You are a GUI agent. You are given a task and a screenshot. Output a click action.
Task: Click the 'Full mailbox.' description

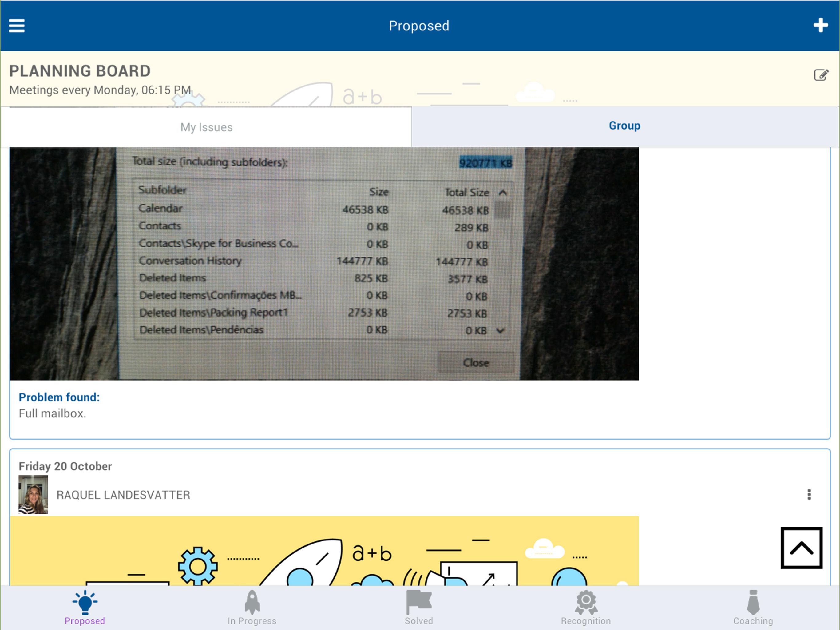click(52, 413)
